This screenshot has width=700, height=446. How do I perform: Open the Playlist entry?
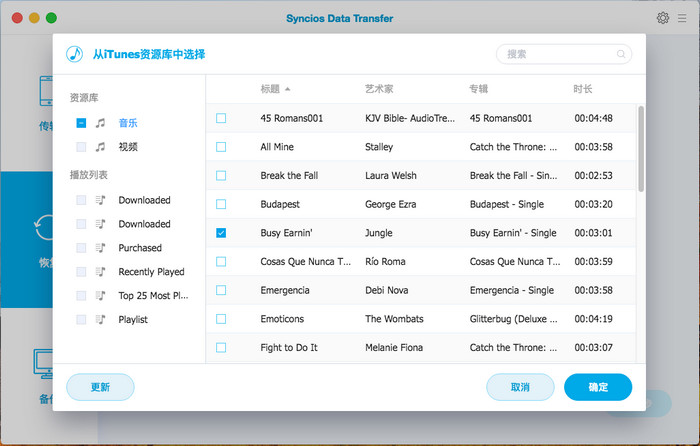[x=133, y=319]
